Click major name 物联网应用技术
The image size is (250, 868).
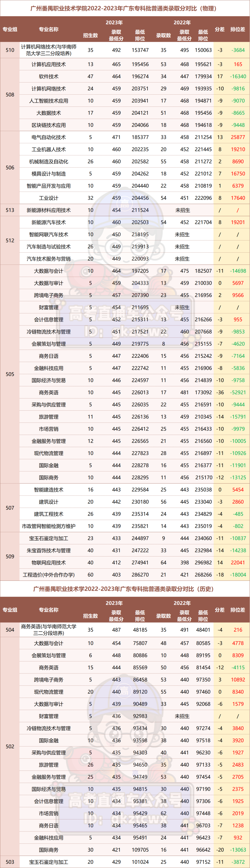[49, 562]
